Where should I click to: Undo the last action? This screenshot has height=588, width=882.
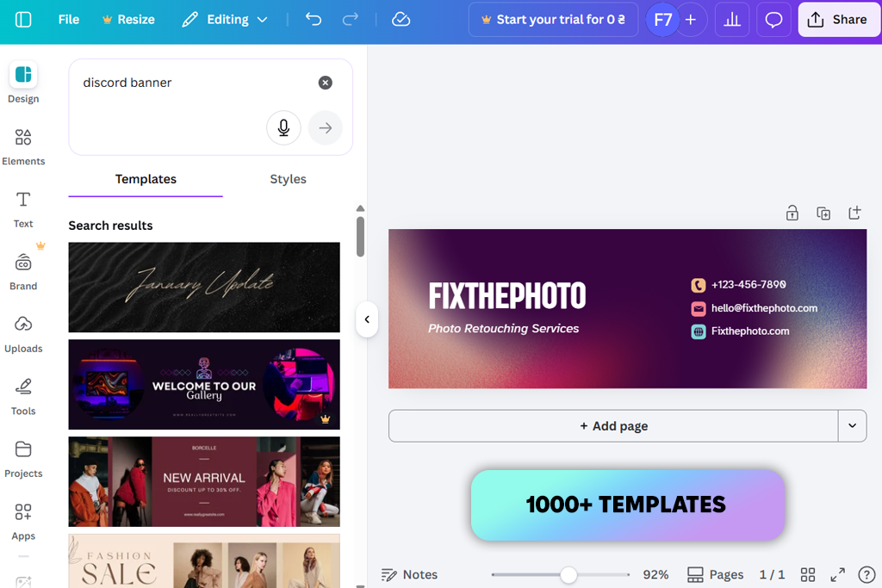click(x=314, y=20)
